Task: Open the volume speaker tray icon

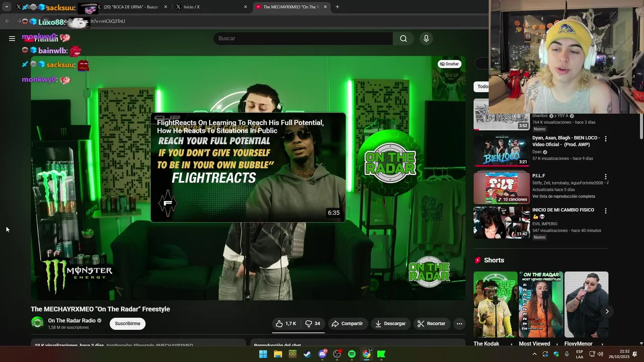Action: pyautogui.click(x=600, y=354)
